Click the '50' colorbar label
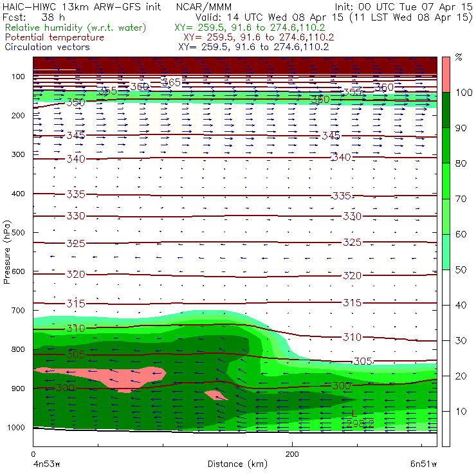476x476 pixels. click(x=461, y=270)
